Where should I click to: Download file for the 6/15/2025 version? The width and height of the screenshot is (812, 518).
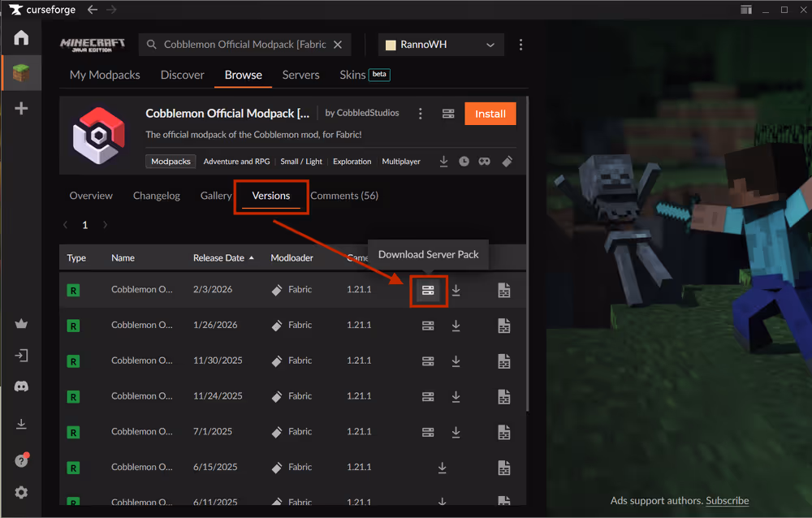click(x=442, y=468)
